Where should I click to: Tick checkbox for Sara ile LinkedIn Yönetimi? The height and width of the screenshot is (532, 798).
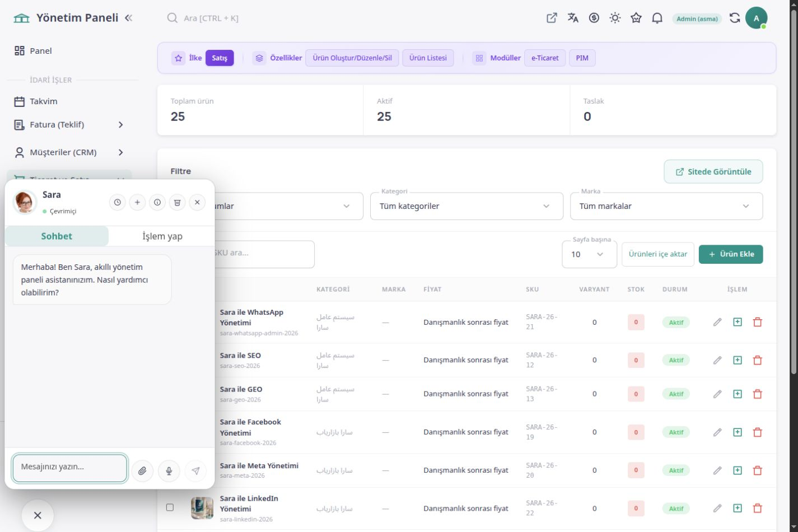(x=170, y=507)
